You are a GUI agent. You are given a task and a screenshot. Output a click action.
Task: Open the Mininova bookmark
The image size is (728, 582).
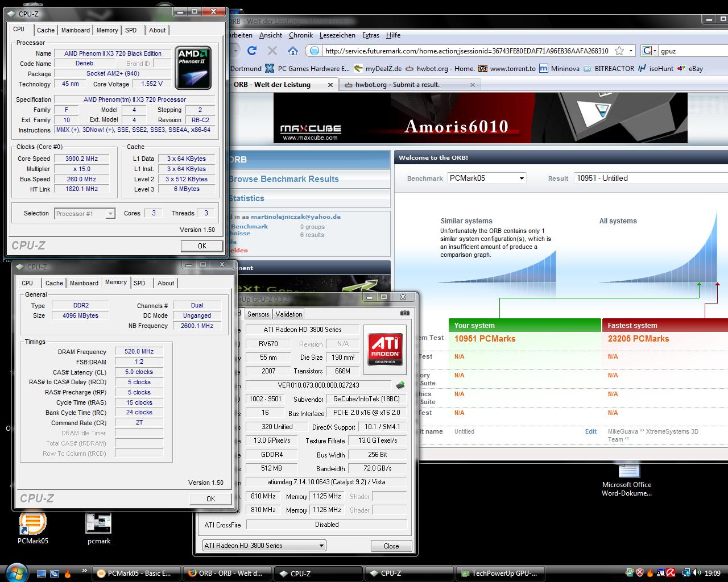pyautogui.click(x=559, y=68)
